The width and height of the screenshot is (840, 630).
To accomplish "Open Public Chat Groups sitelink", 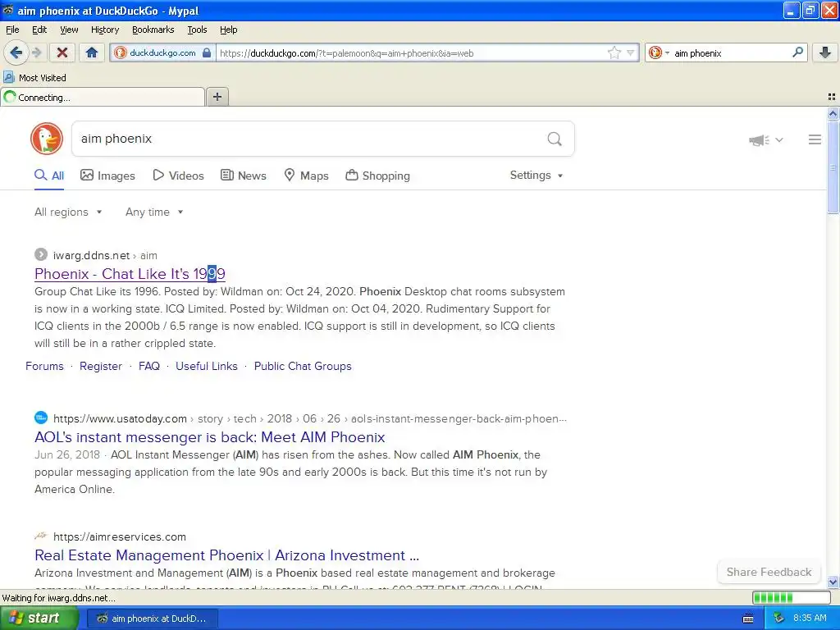I will click(x=303, y=366).
